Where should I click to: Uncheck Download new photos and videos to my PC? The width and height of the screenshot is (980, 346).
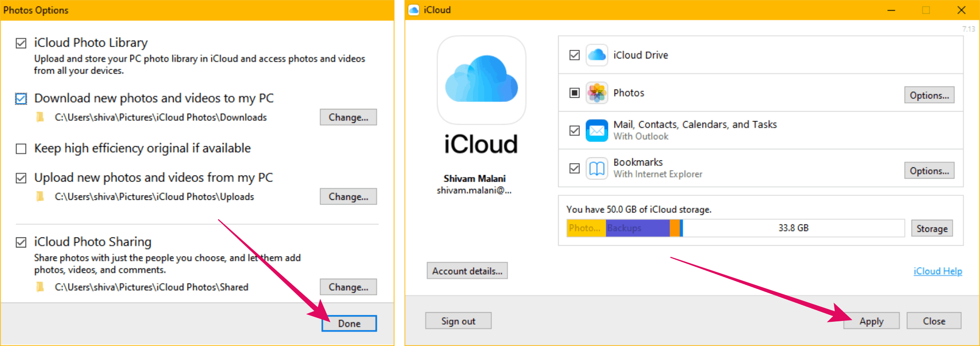point(21,99)
